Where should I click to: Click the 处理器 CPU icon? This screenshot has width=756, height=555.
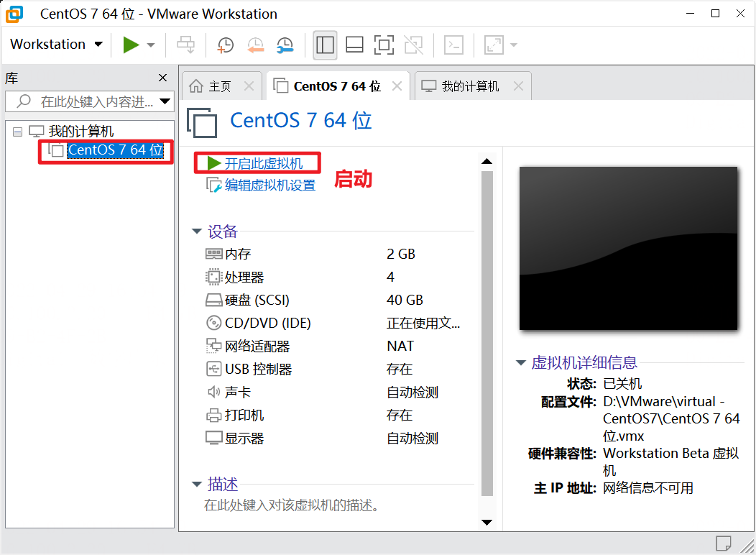coord(213,277)
